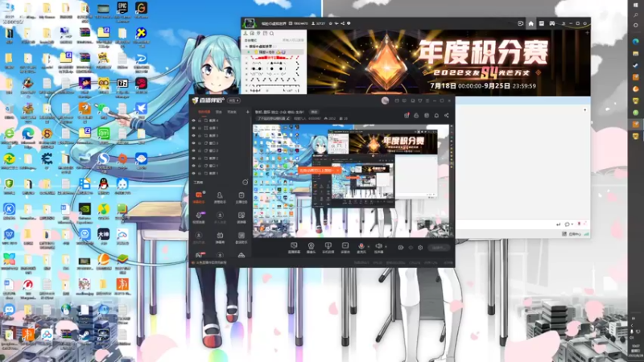Toggle eye visibility for source 窗口1

tap(193, 166)
